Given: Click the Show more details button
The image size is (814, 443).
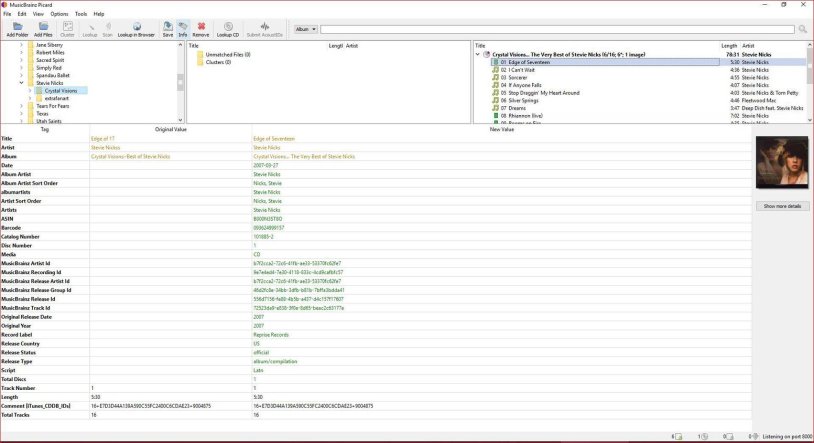Looking at the screenshot, I should [781, 206].
